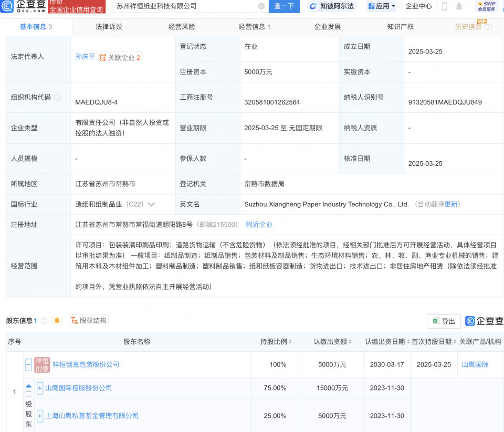Select 常熟市数据局 registration authority
504x432 pixels.
click(264, 184)
